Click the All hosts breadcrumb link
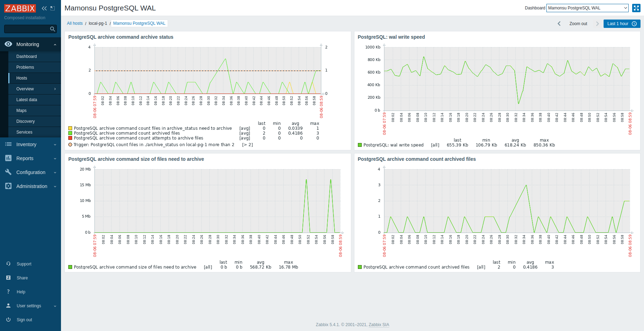Viewport: 644px width, 331px height. click(75, 23)
